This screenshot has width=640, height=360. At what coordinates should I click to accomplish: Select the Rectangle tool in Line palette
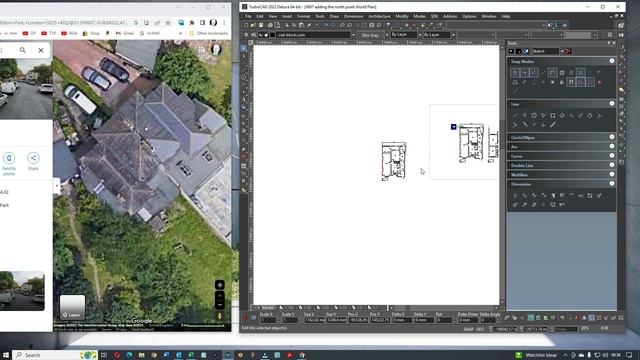[553, 116]
